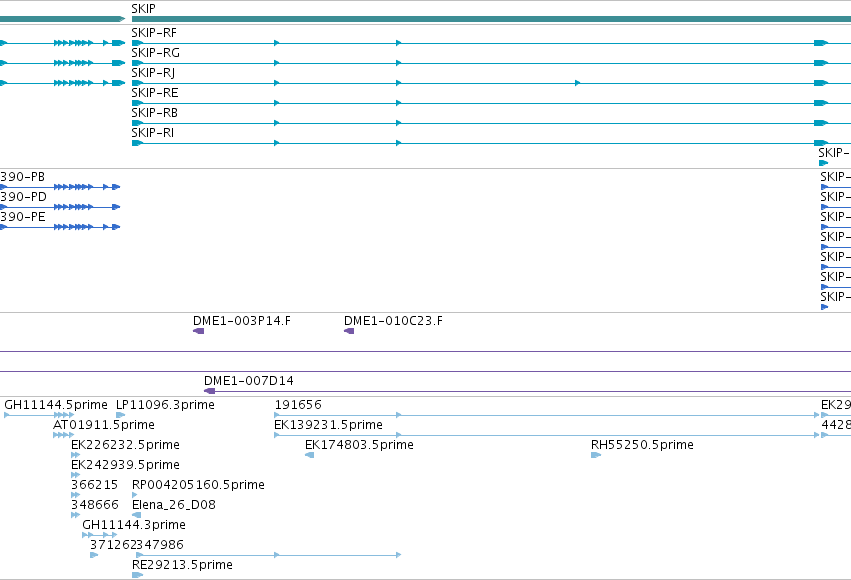Screen dimensions: 851x580
Task: Open the SKIP-RF transcript label
Action: [154, 33]
